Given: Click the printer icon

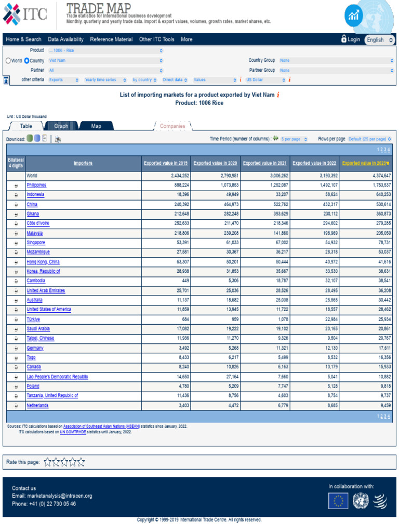Looking at the screenshot, I should [58, 139].
